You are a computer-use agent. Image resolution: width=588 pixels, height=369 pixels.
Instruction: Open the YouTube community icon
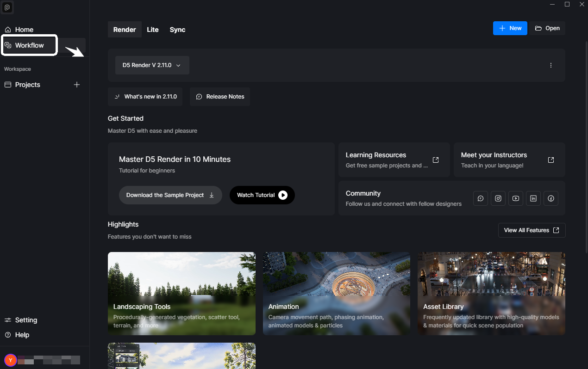click(516, 198)
